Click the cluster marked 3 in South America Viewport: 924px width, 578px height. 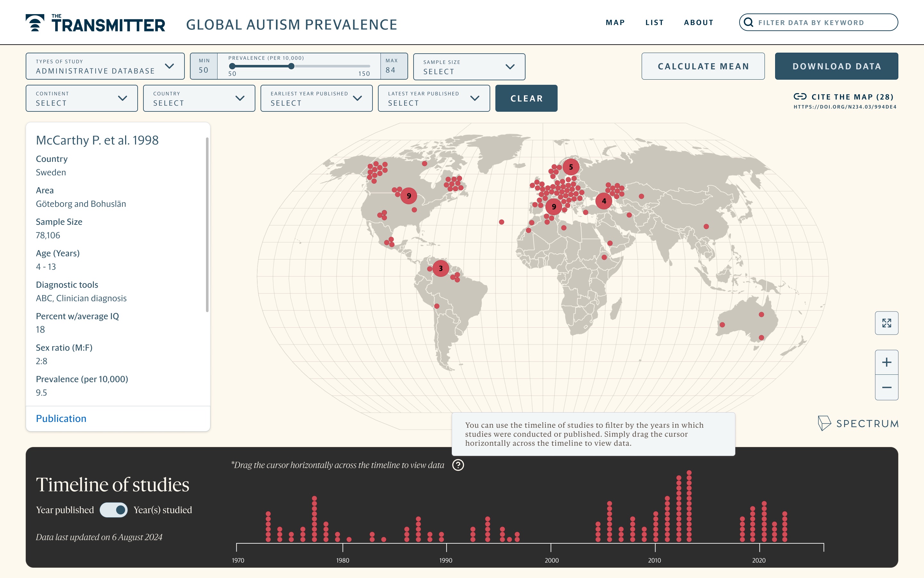(441, 268)
